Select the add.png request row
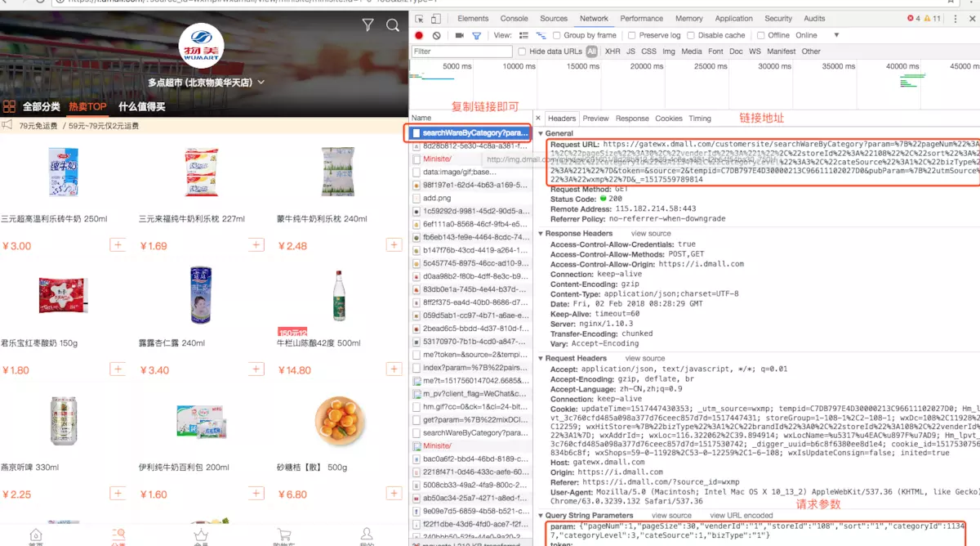The image size is (980, 546). (470, 198)
